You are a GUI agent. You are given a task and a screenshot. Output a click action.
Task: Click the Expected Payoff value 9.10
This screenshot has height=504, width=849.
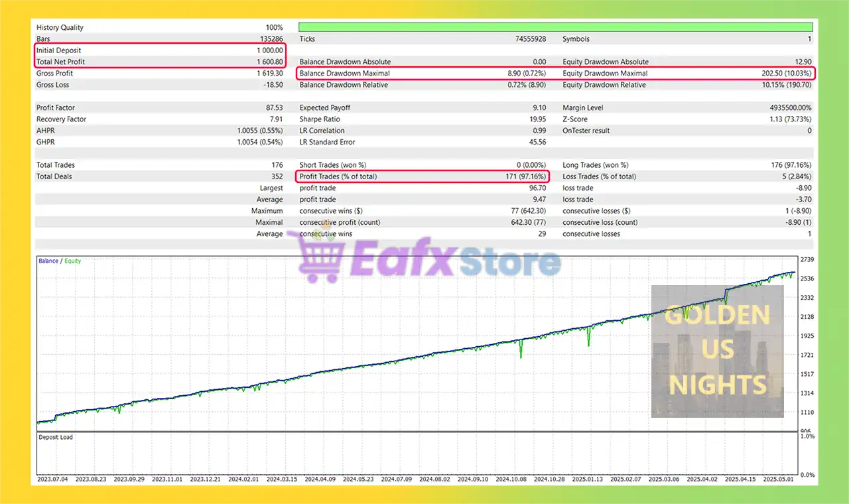pos(540,107)
